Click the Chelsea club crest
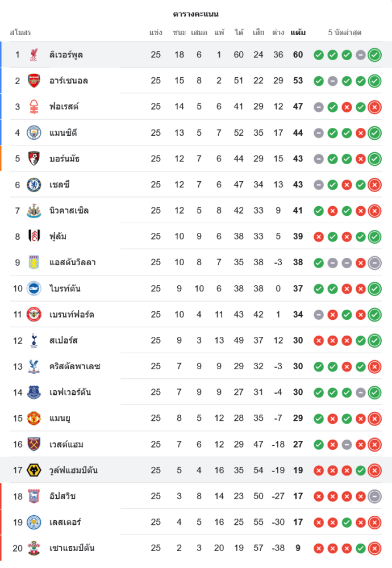The width and height of the screenshot is (392, 568). click(34, 185)
